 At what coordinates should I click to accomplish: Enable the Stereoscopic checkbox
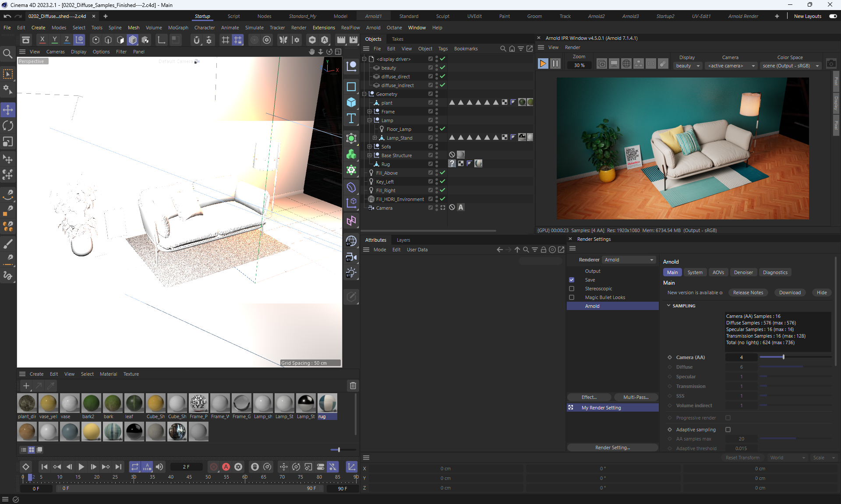572,289
